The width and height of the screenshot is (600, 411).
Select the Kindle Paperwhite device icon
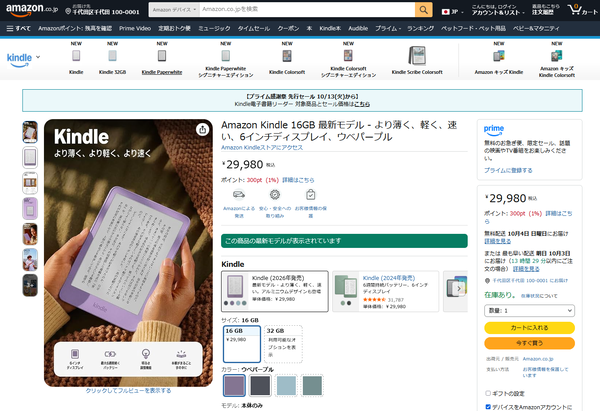coord(162,56)
